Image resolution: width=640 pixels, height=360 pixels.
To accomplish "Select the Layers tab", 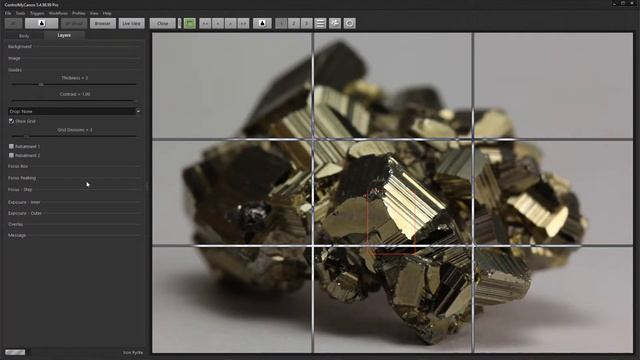I will [64, 36].
